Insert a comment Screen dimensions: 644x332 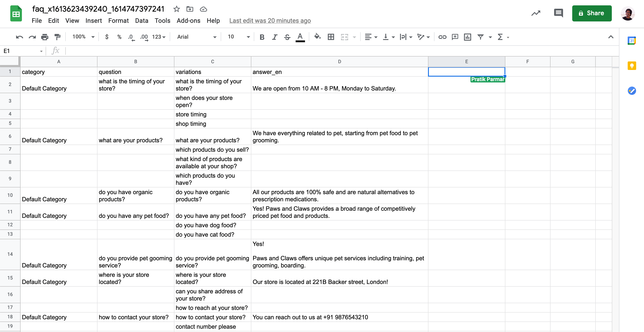pos(455,37)
